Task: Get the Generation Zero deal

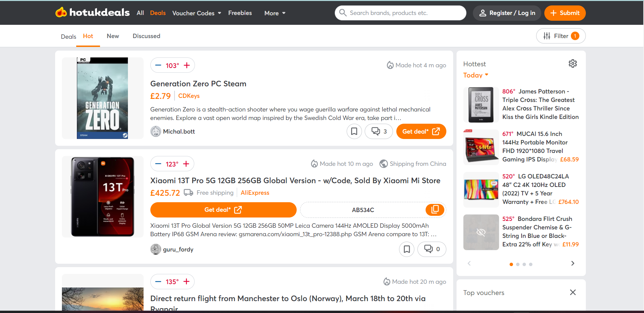Action: tap(421, 132)
